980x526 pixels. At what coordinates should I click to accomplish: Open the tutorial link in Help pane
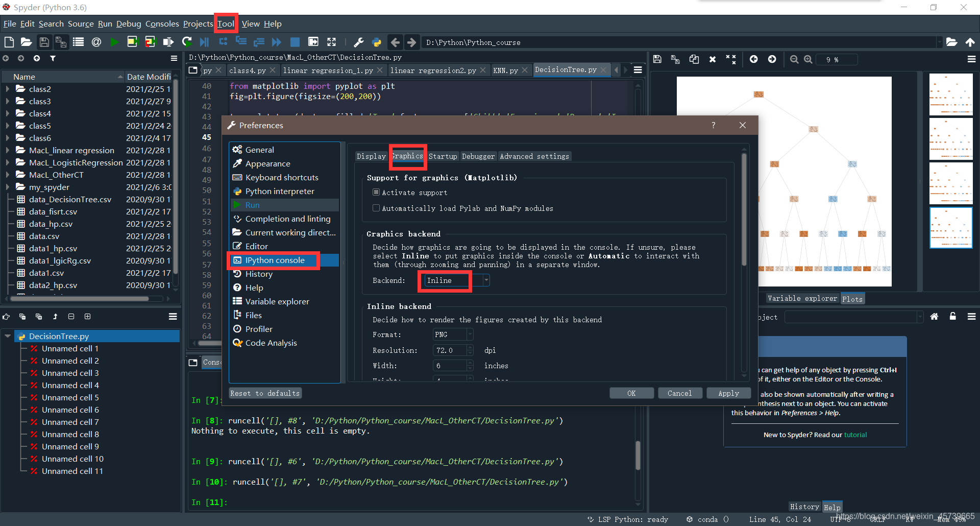[x=855, y=435]
